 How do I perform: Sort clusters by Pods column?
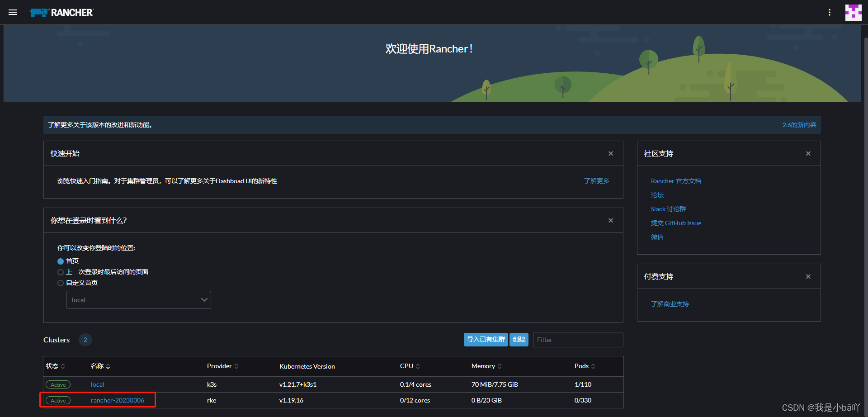pyautogui.click(x=585, y=366)
